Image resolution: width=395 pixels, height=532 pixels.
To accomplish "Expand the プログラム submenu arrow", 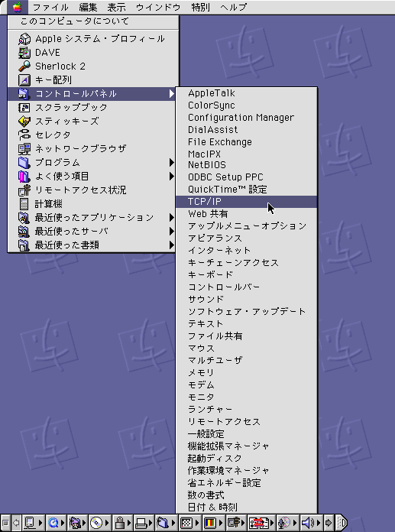I will point(172,163).
